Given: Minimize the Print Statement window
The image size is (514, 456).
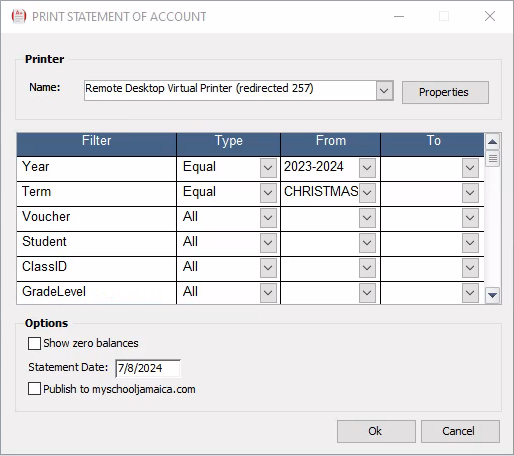Looking at the screenshot, I should (399, 16).
